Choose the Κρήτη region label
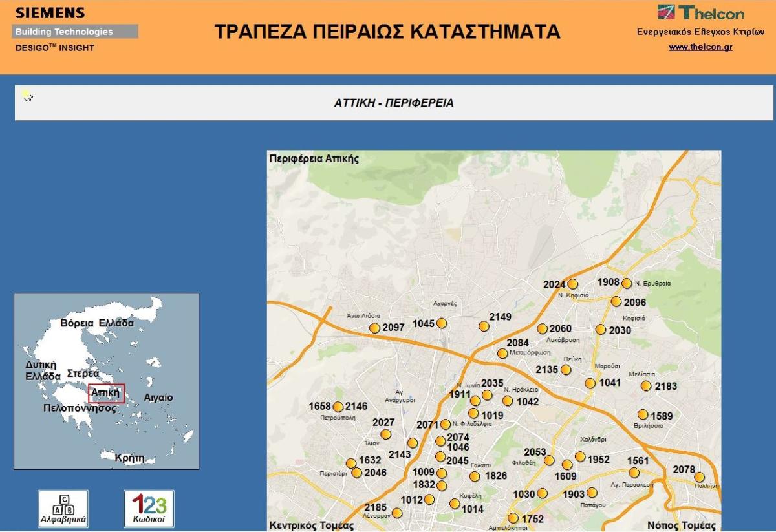 [129, 458]
